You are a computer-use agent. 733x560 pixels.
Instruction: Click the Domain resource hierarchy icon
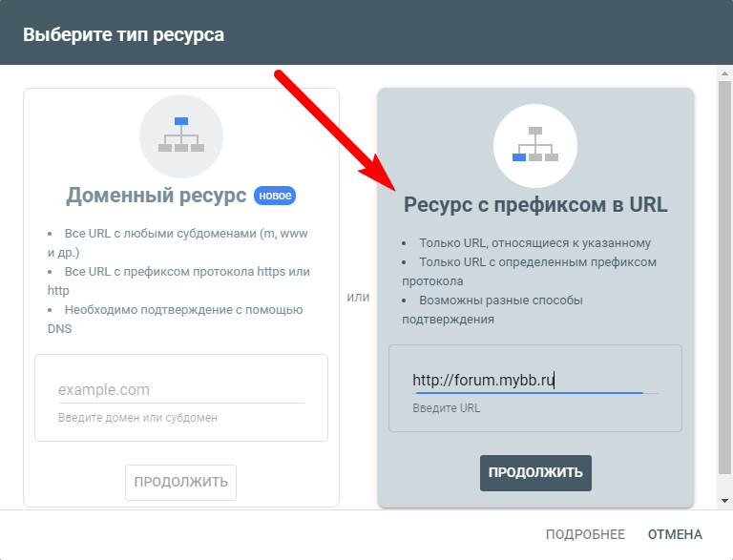coord(181,136)
